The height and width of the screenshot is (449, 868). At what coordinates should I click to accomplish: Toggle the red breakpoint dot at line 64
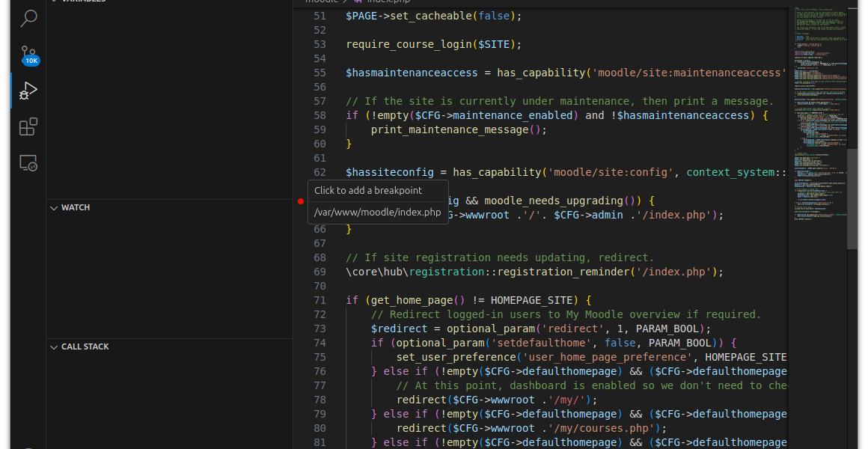coord(301,201)
